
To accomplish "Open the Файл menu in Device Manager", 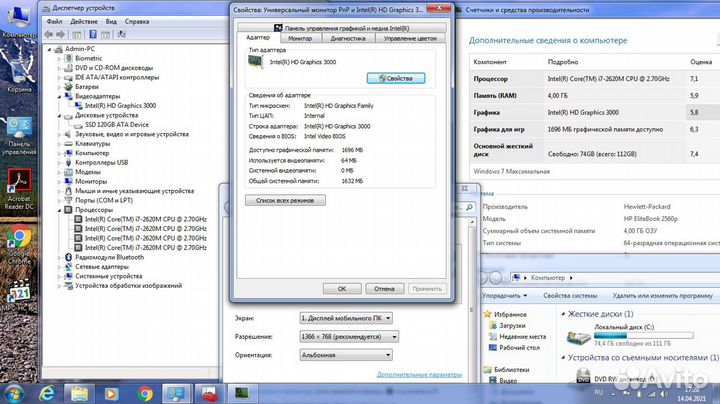I will [x=54, y=22].
